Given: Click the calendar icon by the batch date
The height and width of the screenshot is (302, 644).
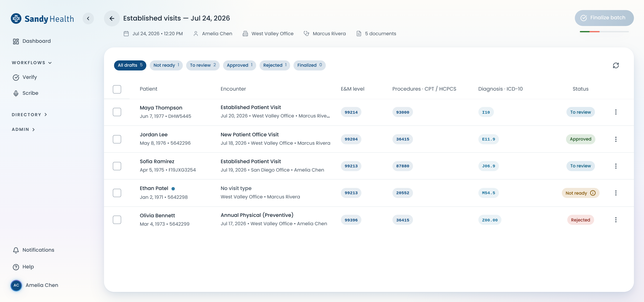Looking at the screenshot, I should pyautogui.click(x=126, y=34).
